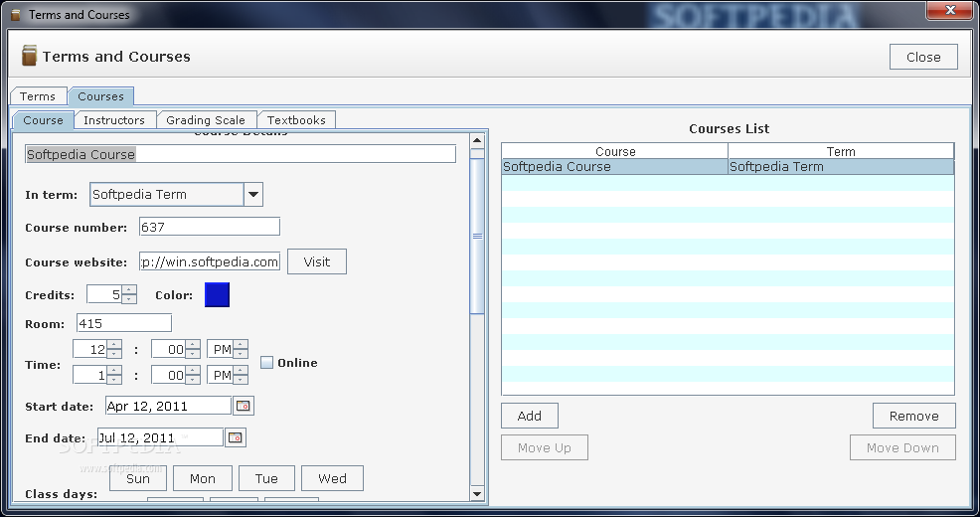Close the Terms and Courses window
The image size is (980, 517).
tap(949, 9)
